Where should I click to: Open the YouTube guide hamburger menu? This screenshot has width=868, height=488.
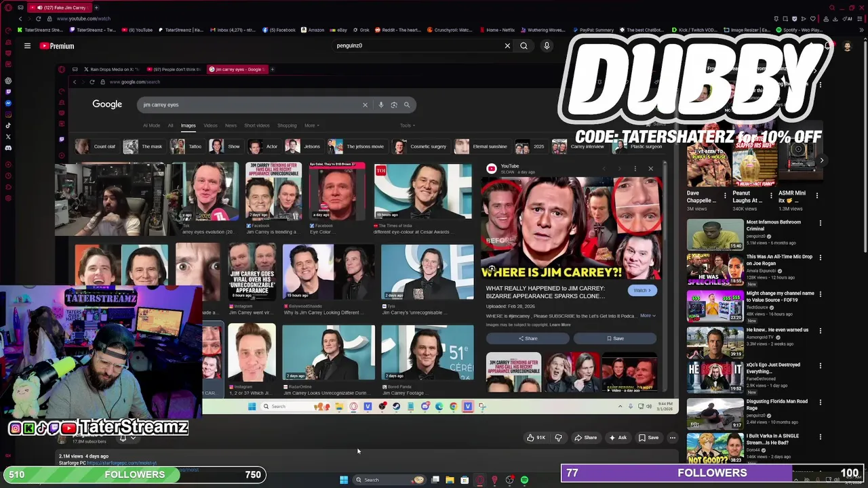27,46
